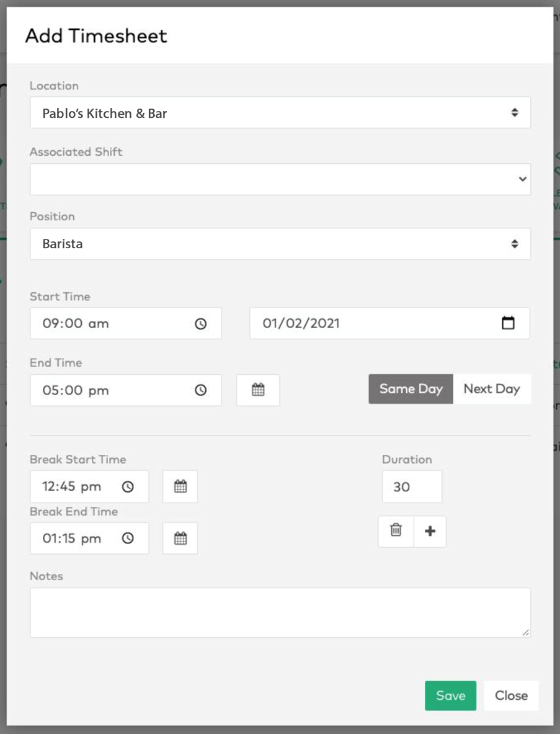560x734 pixels.
Task: Open the calendar icon beside Break Start Time
Action: [x=180, y=486]
